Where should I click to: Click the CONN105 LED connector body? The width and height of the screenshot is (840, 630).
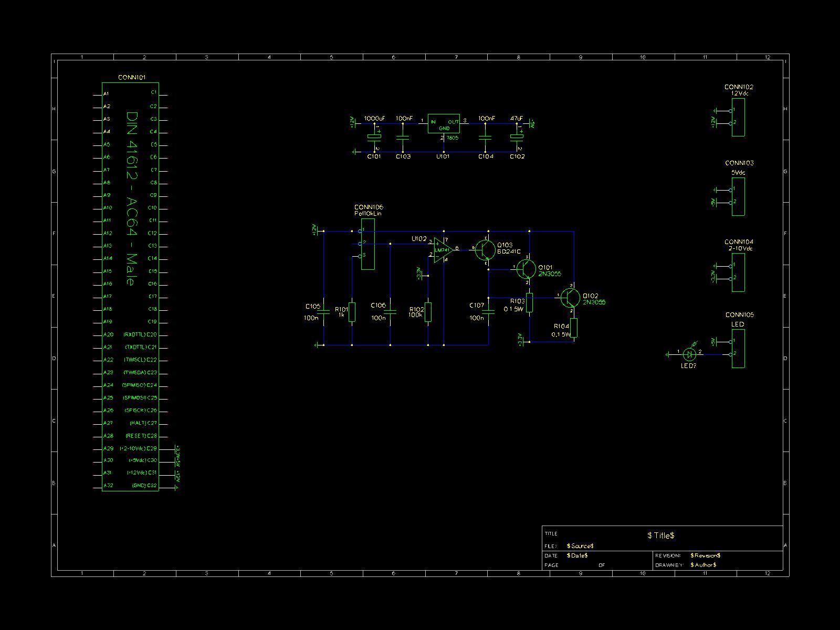pyautogui.click(x=738, y=348)
